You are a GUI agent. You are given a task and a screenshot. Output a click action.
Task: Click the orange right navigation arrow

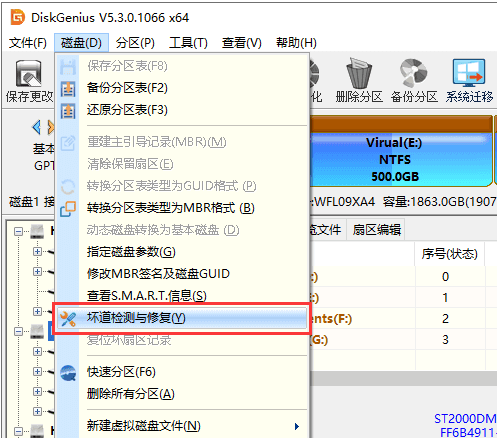pos(51,127)
